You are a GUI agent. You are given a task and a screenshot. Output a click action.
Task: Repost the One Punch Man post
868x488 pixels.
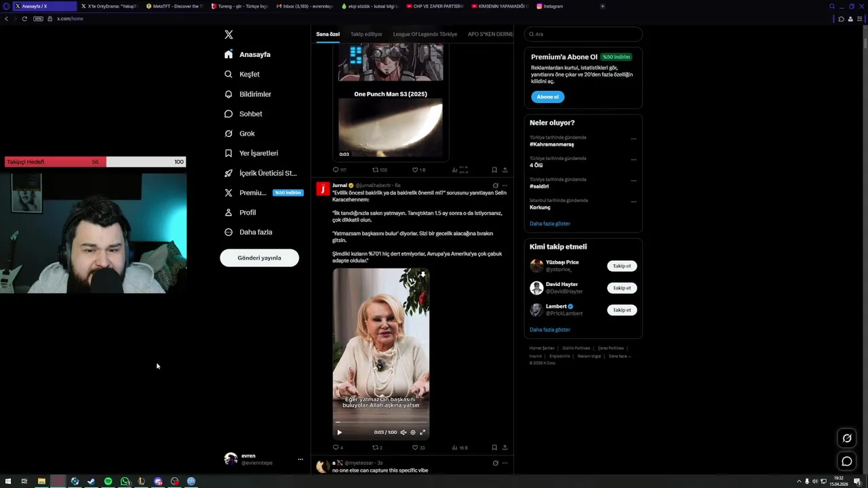coord(380,170)
